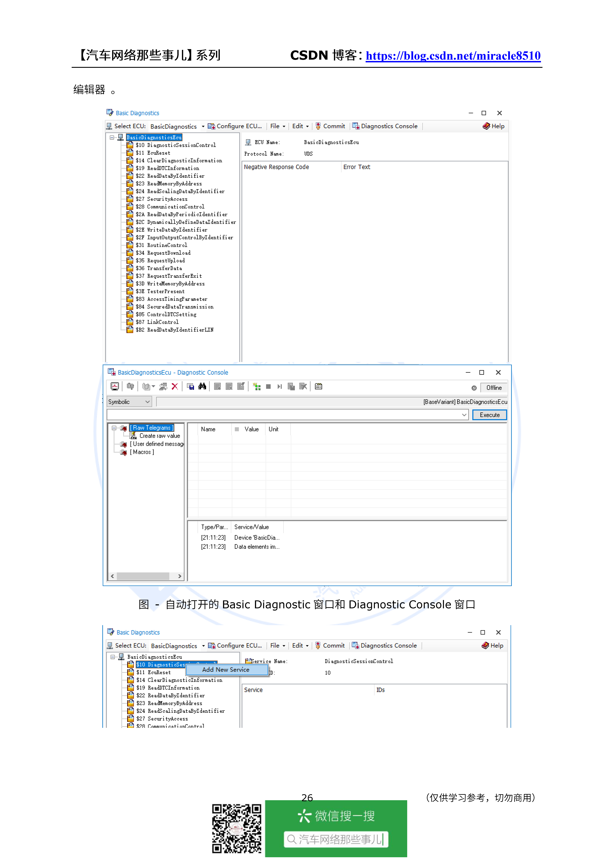This screenshot has height=868, width=614.
Task: Toggle the Value column header checkbox
Action: [x=237, y=429]
